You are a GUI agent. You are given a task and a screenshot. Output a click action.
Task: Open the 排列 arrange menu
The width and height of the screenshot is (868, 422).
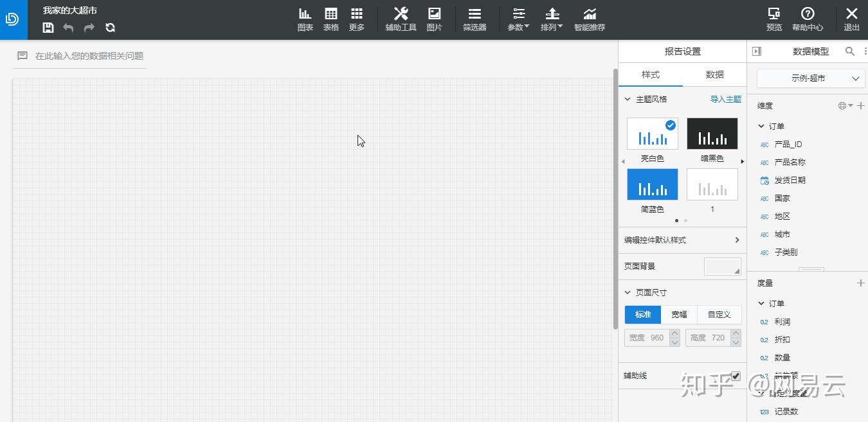pos(552,19)
